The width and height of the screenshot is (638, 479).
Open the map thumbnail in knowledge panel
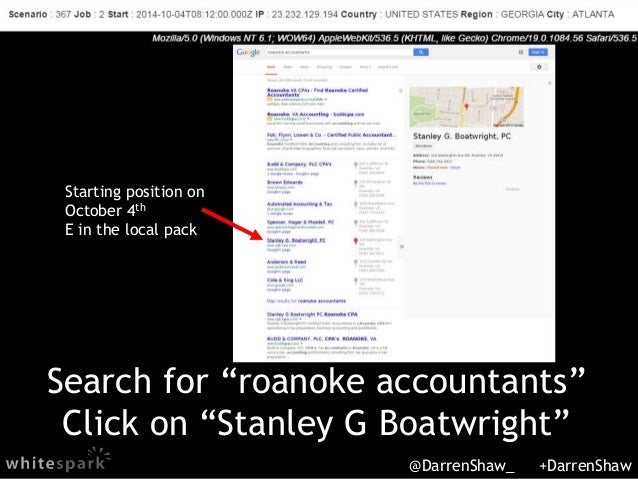(x=466, y=107)
